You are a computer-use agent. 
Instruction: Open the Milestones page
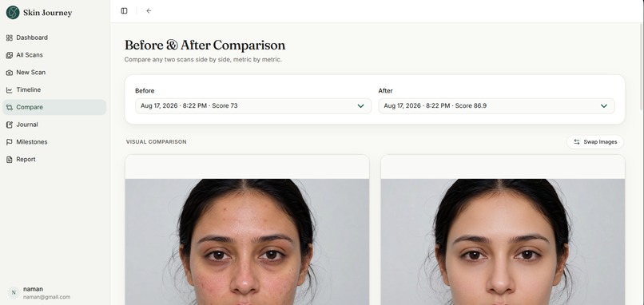tap(54, 142)
